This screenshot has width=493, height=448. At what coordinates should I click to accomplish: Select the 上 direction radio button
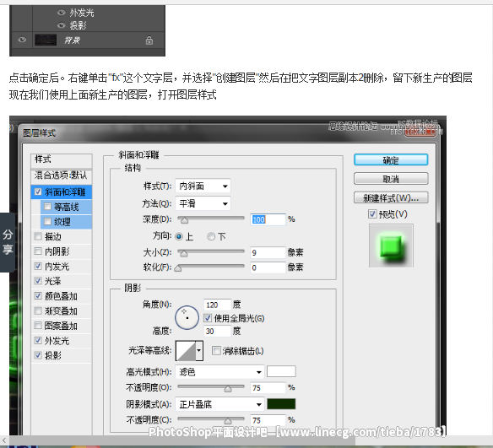click(179, 236)
